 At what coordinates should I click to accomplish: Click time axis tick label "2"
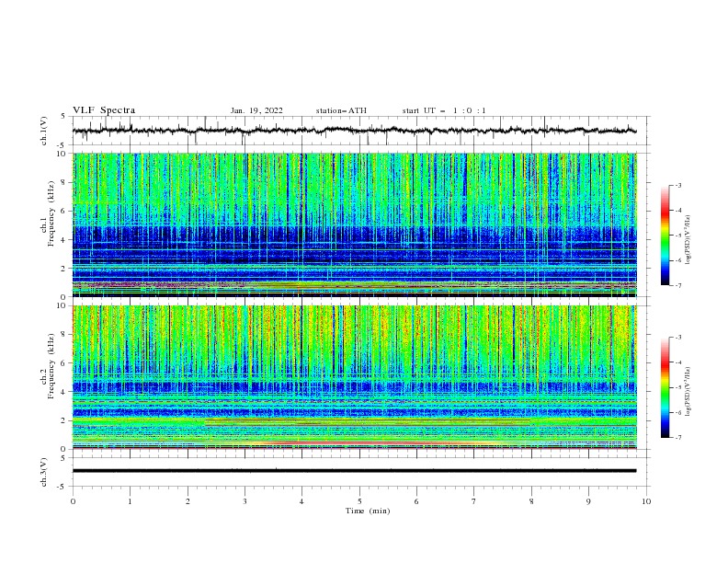pos(188,501)
